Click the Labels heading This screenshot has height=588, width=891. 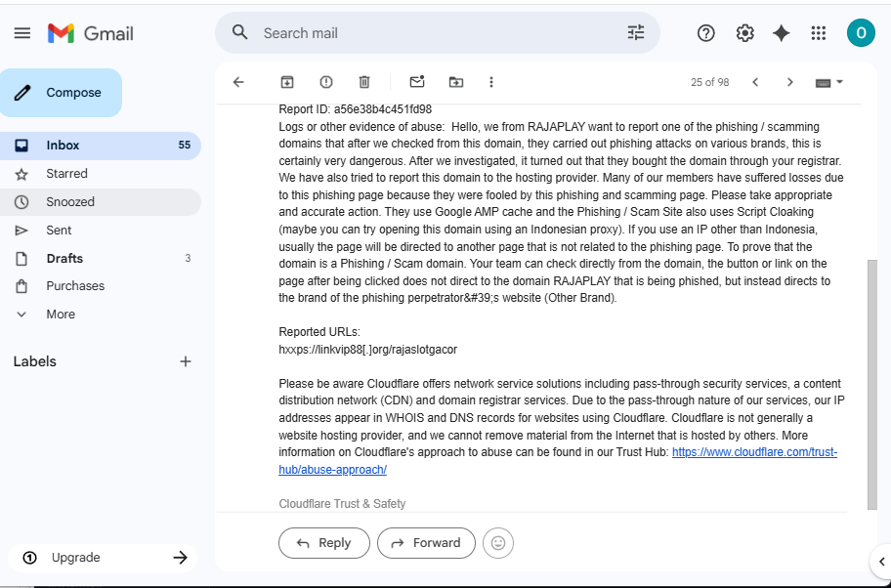click(x=34, y=361)
